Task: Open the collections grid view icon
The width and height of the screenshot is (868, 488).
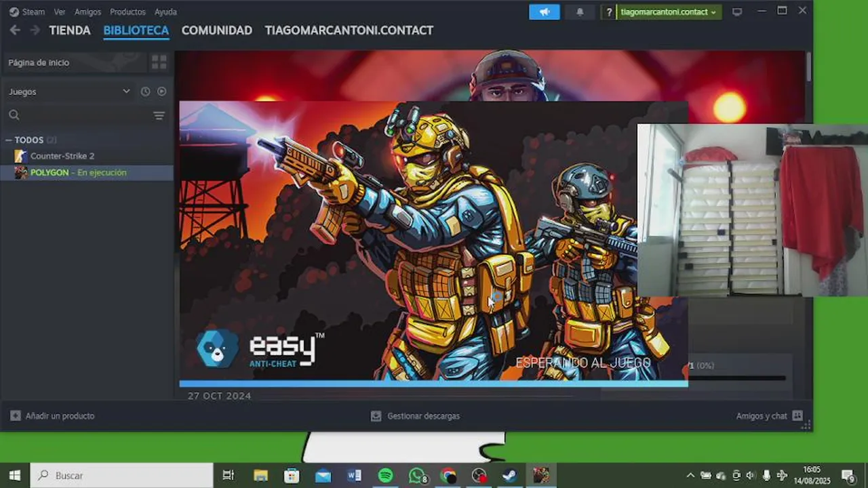Action: tap(159, 62)
